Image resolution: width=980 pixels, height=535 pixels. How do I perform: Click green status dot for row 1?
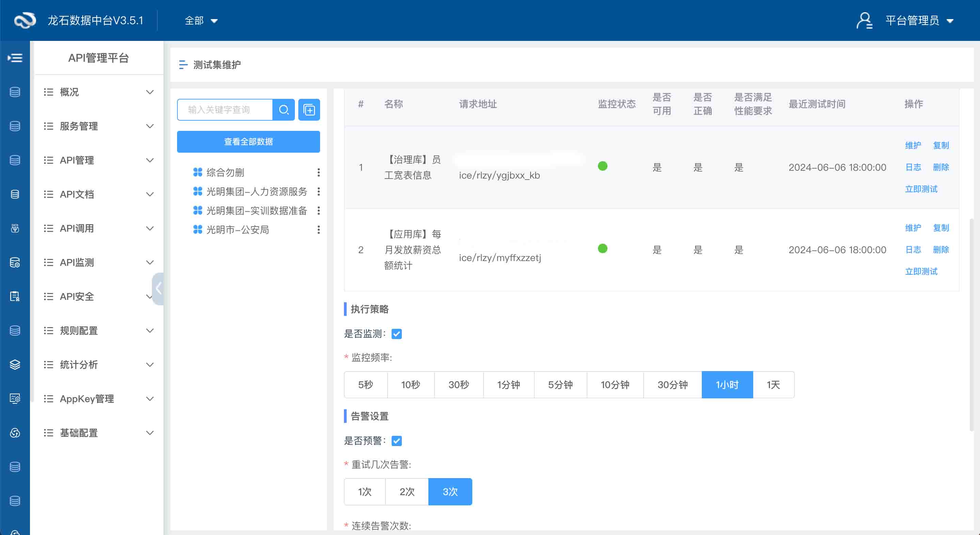[x=603, y=166]
